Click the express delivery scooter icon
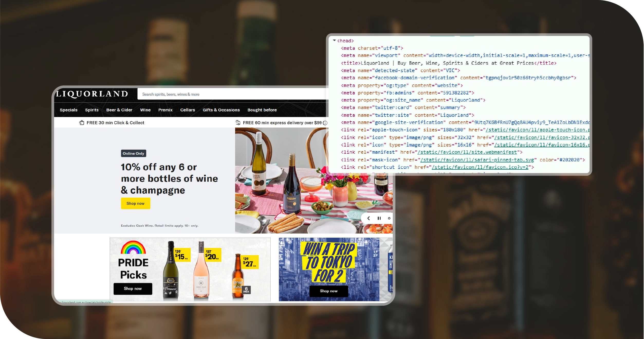The width and height of the screenshot is (644, 339). [x=238, y=123]
